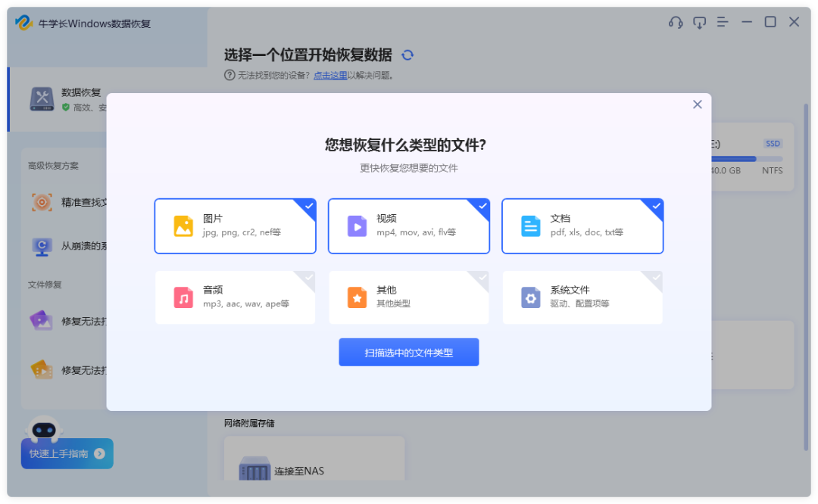This screenshot has width=818, height=504.
Task: Click the 高级恢复方案 sidebar heading
Action: [x=53, y=166]
